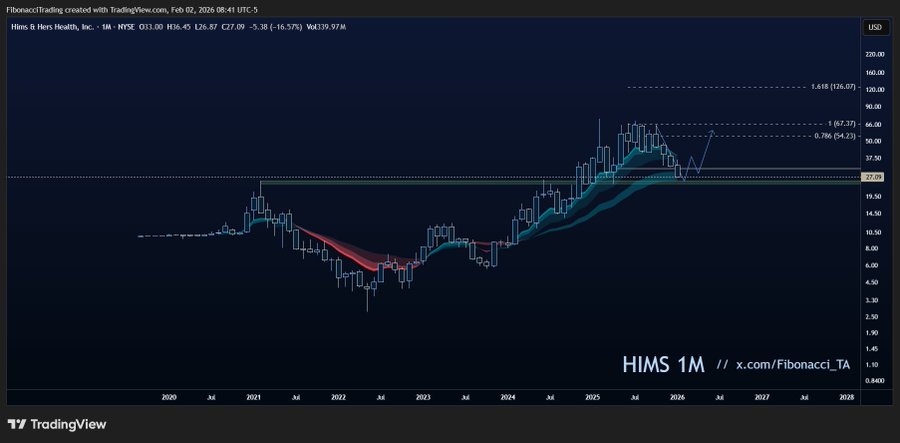Image resolution: width=900 pixels, height=443 pixels.
Task: Click the HIMS 1M watermark text
Action: click(663, 364)
